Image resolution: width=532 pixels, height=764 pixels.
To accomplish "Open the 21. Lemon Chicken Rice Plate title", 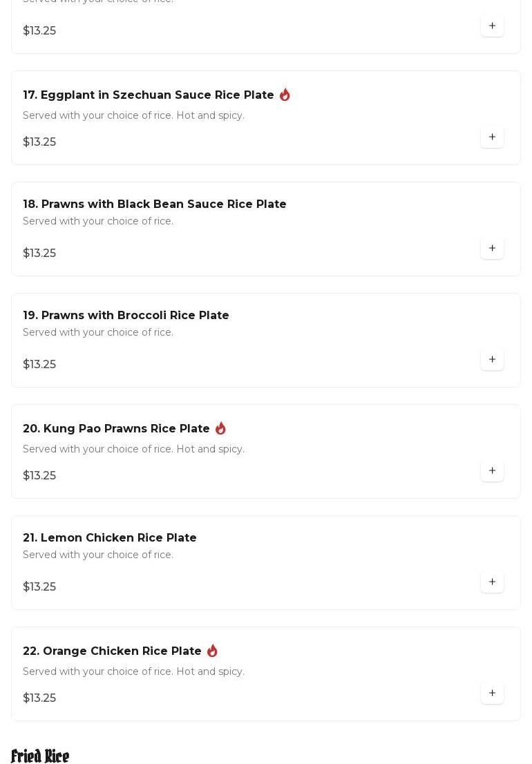I will pos(110,538).
